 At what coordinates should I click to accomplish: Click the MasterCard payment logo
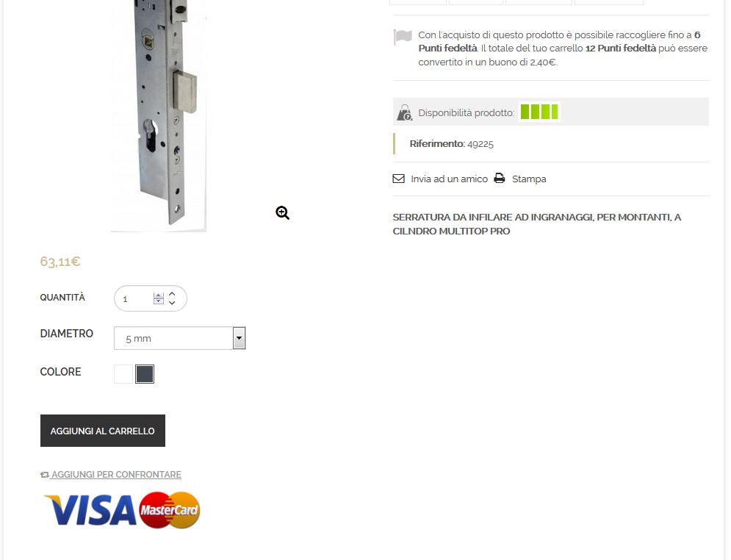[x=170, y=510]
